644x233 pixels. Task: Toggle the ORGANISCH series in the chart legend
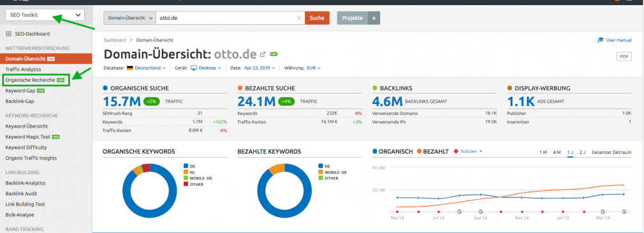(x=392, y=151)
